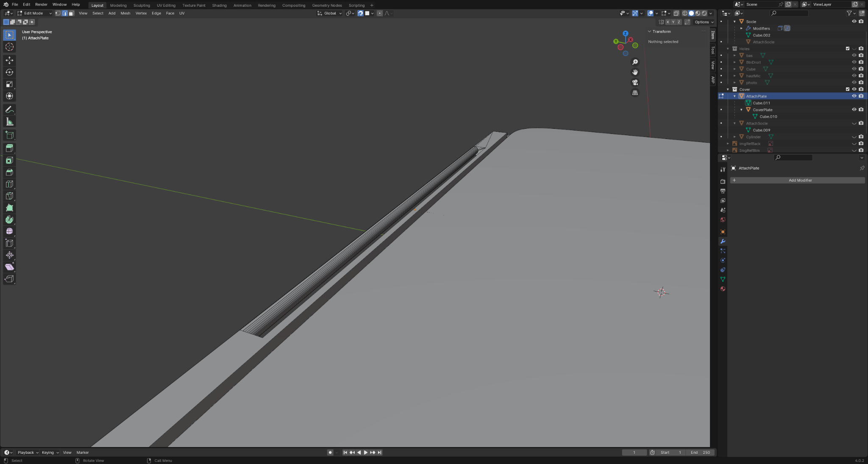Toggle visibility of Socle object
868x464 pixels.
pyautogui.click(x=854, y=22)
